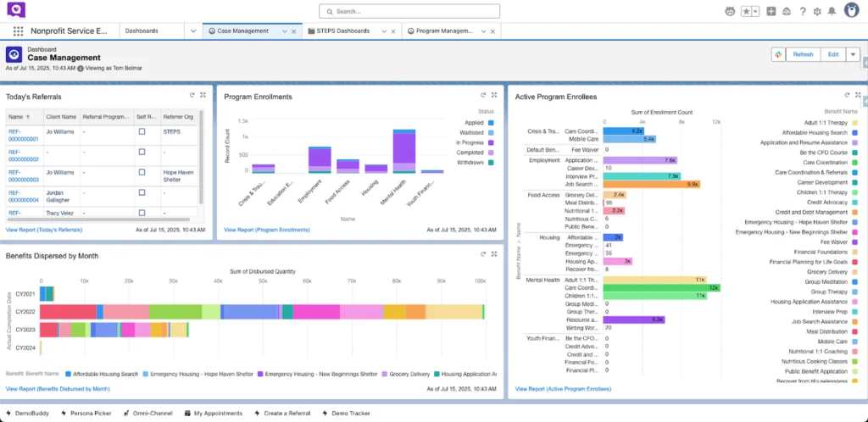Toggle Self Referral checkbox for REF-0000000003
Viewport: 868px width, 422px height.
pos(142,173)
